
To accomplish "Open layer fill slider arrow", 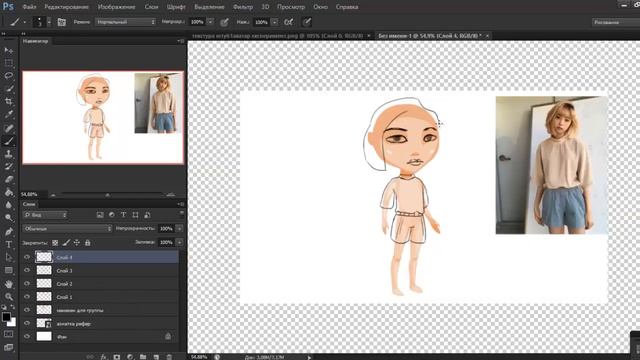I will [x=179, y=242].
